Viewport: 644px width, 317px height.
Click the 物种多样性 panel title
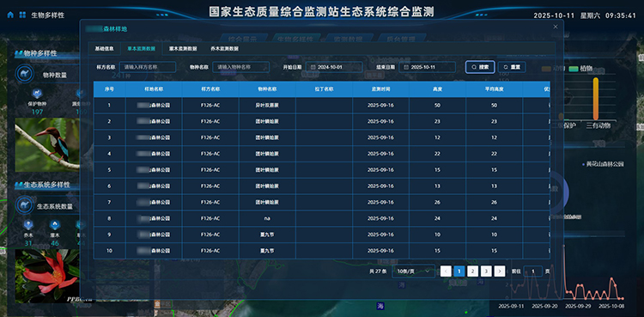[x=40, y=53]
